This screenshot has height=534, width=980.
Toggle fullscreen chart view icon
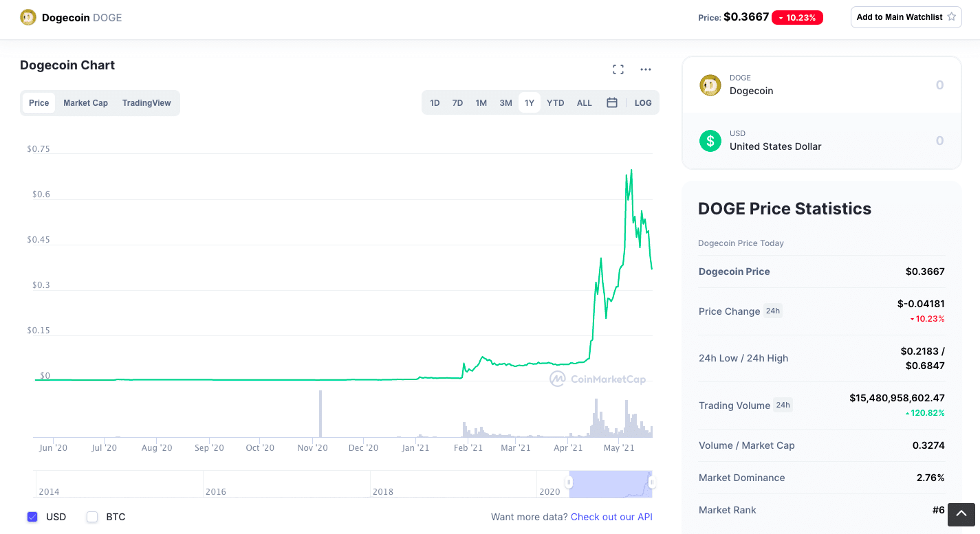(x=618, y=69)
